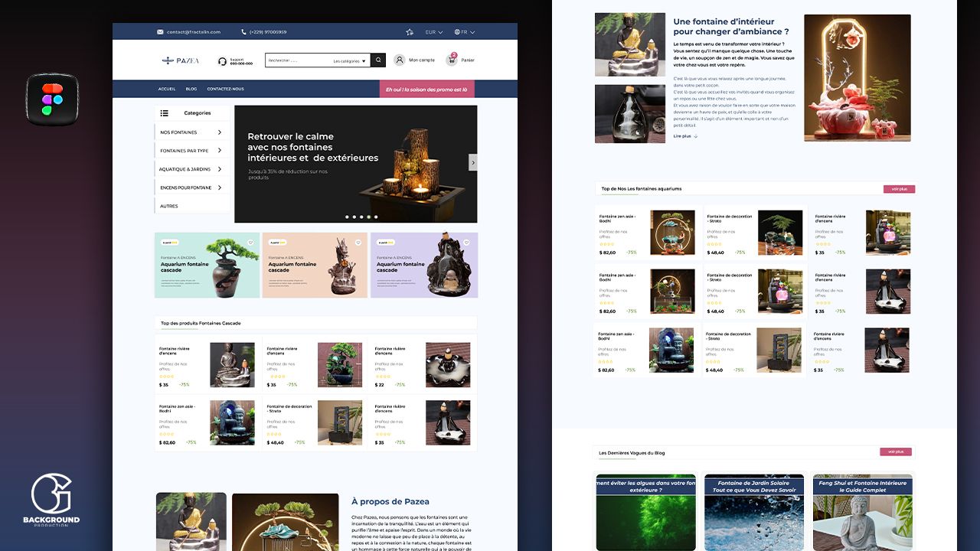The height and width of the screenshot is (551, 980).
Task: Open the Feng Shui et Fontaine Intérieure blog thumbnail
Action: 863,512
